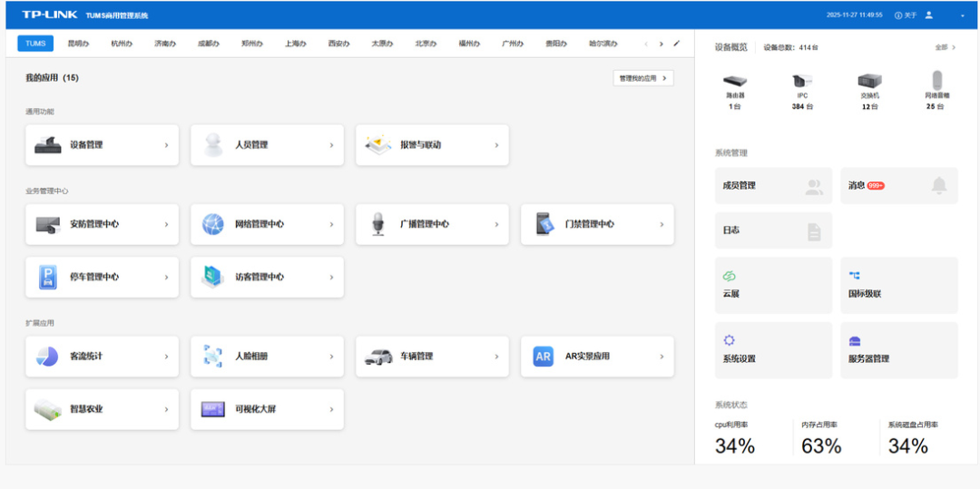Select the IPC camera device icon

coord(801,82)
